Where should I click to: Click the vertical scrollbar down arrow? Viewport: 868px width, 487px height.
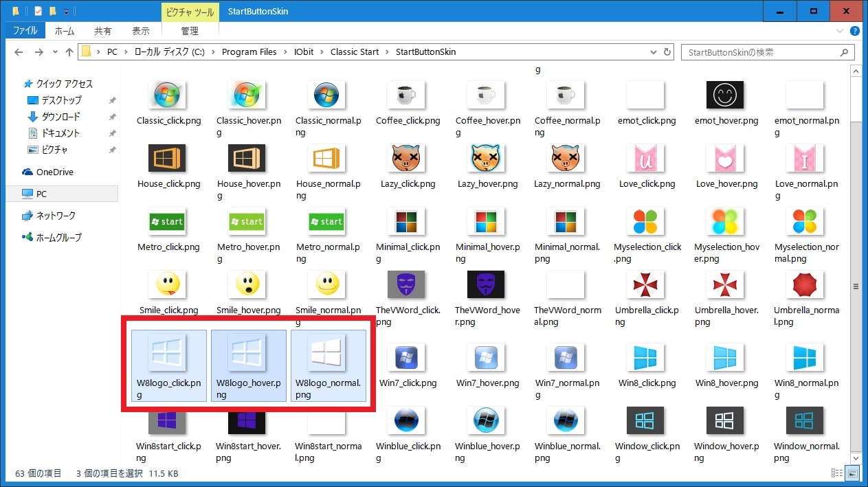pyautogui.click(x=856, y=457)
